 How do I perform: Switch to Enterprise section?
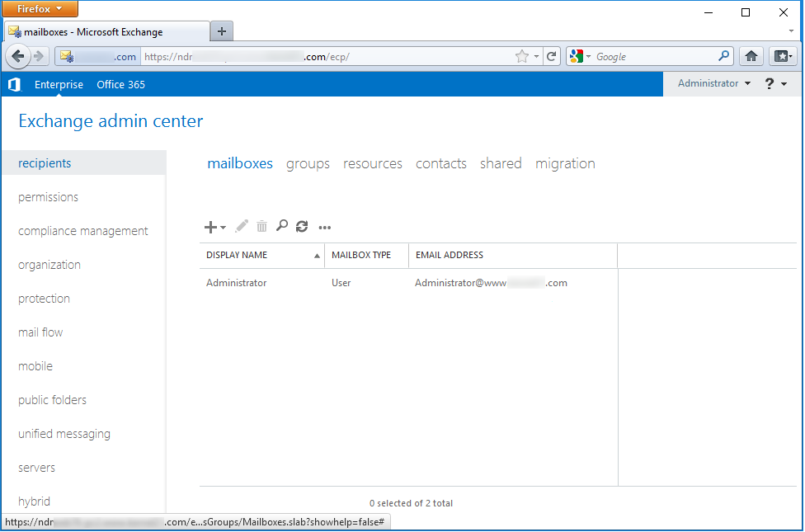tap(59, 84)
